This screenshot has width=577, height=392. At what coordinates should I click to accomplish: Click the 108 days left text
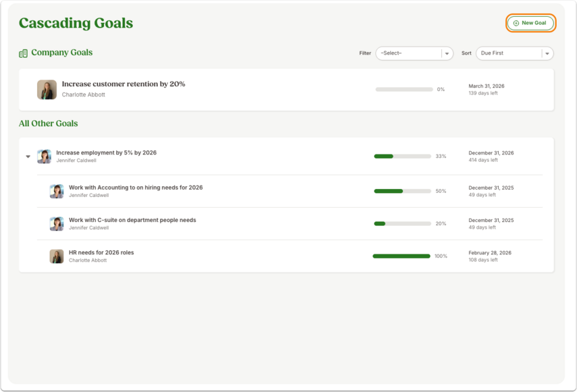[483, 260]
